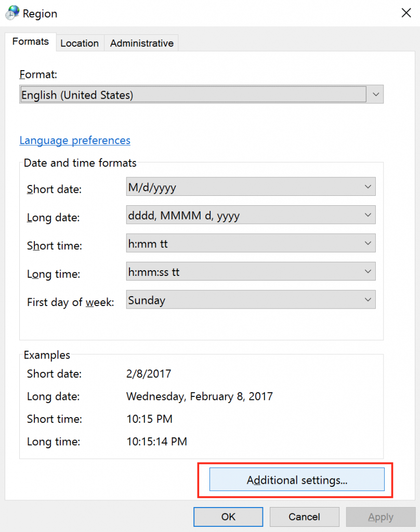Click the Examples group label
Screen dimensions: 420x532
pos(47,355)
